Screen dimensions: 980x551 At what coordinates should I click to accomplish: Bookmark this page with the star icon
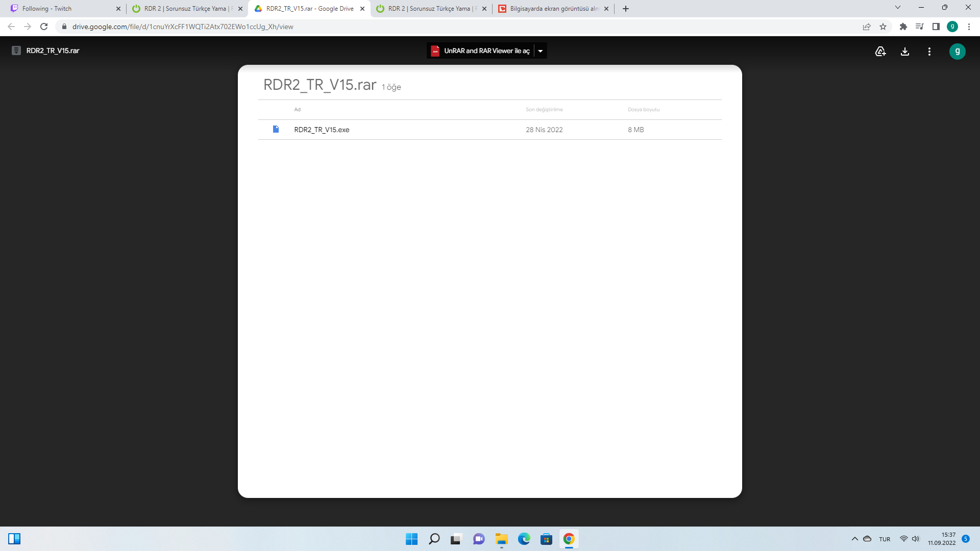[x=883, y=27]
